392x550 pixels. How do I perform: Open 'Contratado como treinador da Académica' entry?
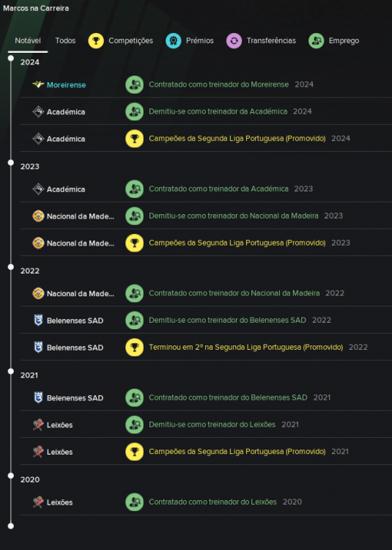tap(218, 188)
